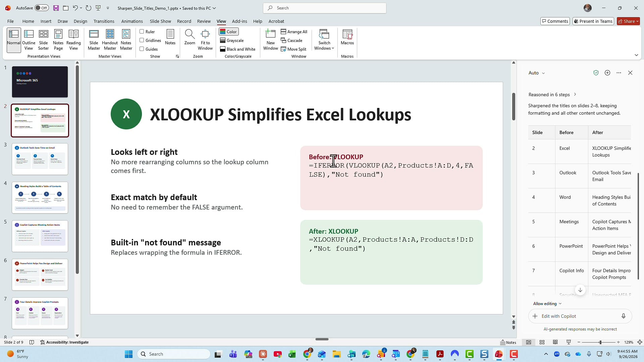The width and height of the screenshot is (644, 362).
Task: Open the Notes Page view
Action: point(58,40)
